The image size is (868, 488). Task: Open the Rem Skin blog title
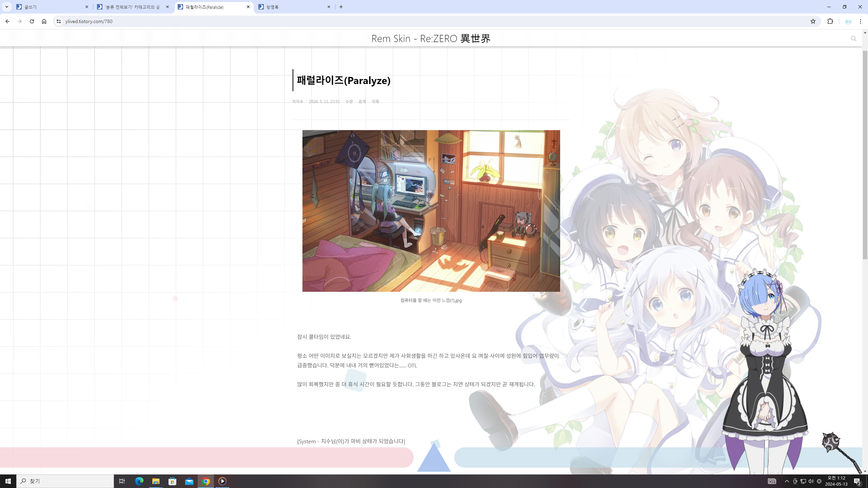[431, 39]
